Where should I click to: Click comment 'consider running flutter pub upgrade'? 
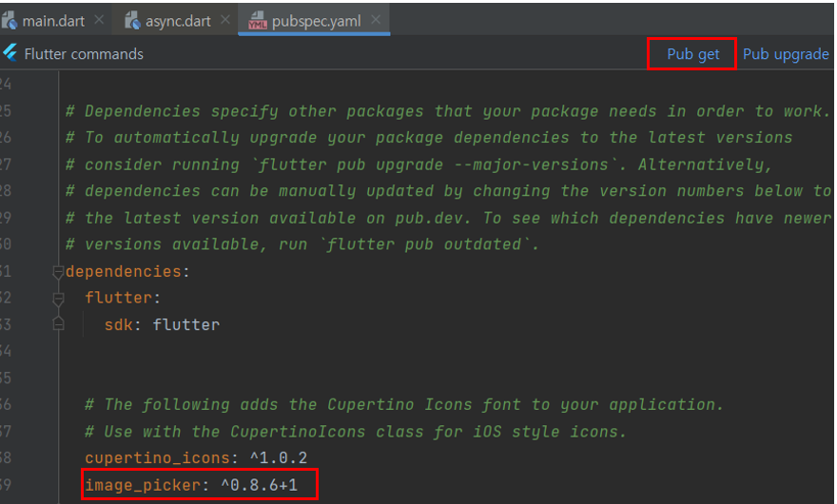(x=418, y=165)
